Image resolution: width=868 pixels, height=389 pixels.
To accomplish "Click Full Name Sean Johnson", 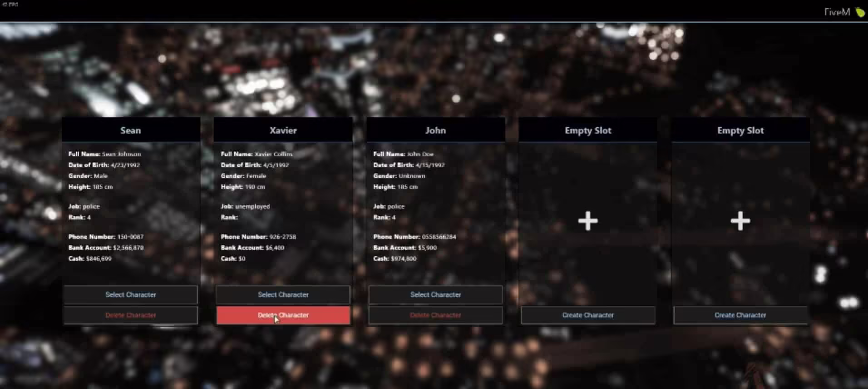I will click(104, 154).
